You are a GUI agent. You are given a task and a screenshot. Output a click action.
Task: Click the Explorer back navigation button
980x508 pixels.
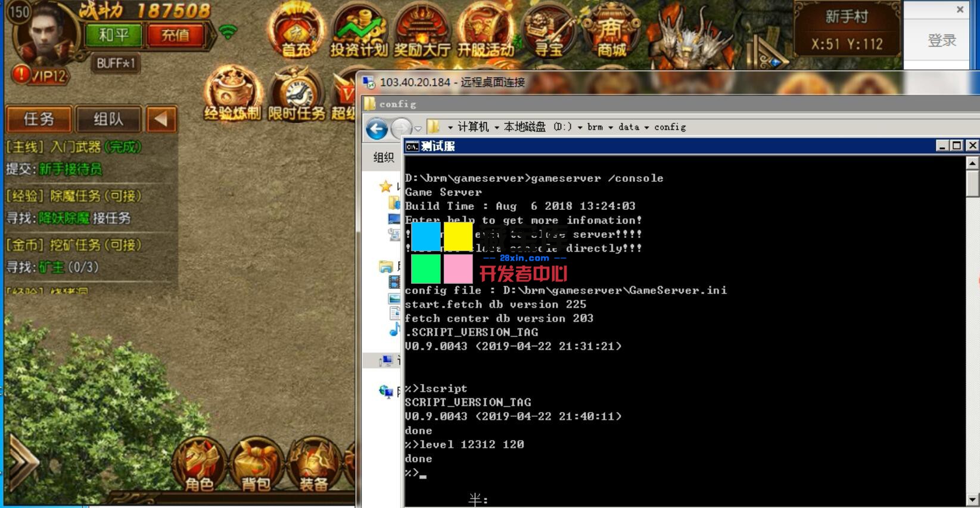point(377,129)
